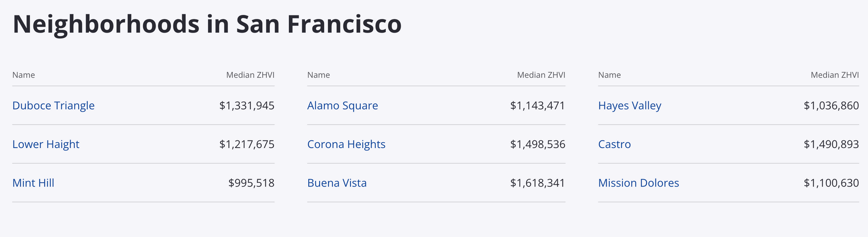Viewport: 868px width, 237px height.
Task: Click the Neighborhoods in San Francisco heading
Action: 207,24
